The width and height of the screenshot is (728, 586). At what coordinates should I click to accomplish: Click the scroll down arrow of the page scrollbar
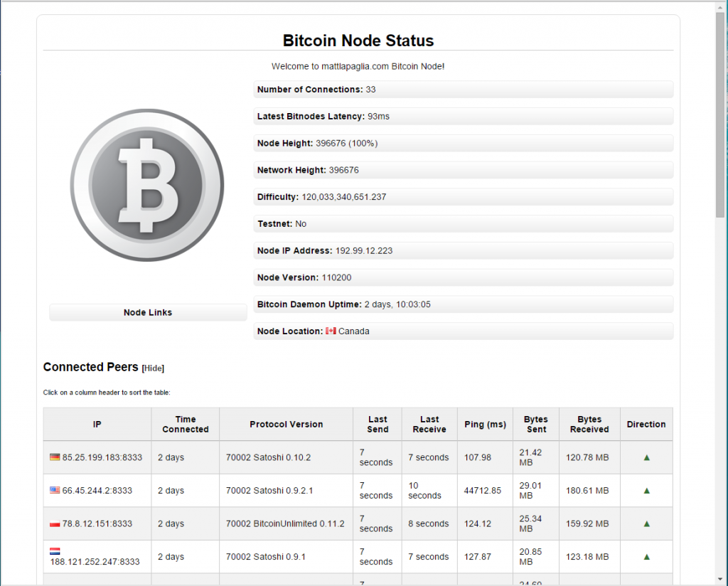tap(721, 579)
